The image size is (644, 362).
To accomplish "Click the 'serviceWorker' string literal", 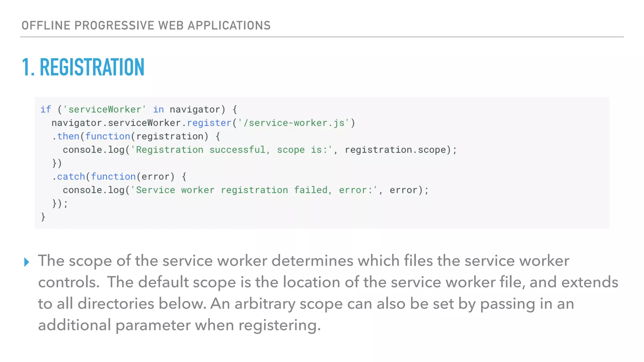I will coord(105,109).
